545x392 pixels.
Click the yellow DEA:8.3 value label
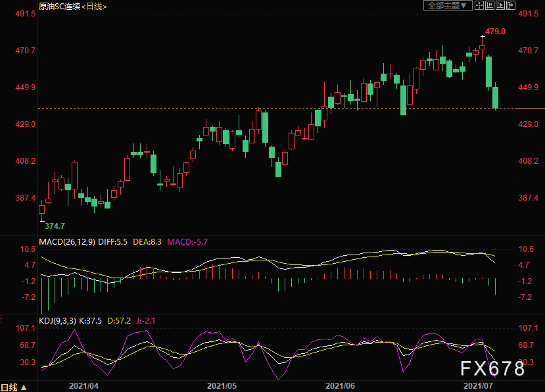(x=147, y=242)
